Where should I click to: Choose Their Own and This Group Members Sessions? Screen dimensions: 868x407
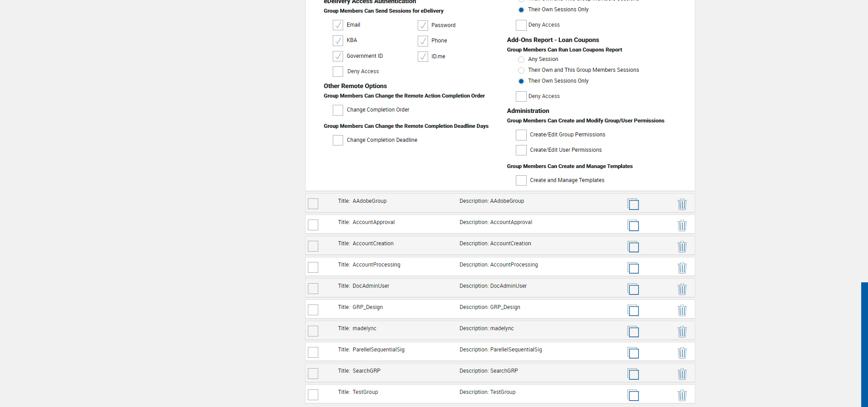click(521, 70)
